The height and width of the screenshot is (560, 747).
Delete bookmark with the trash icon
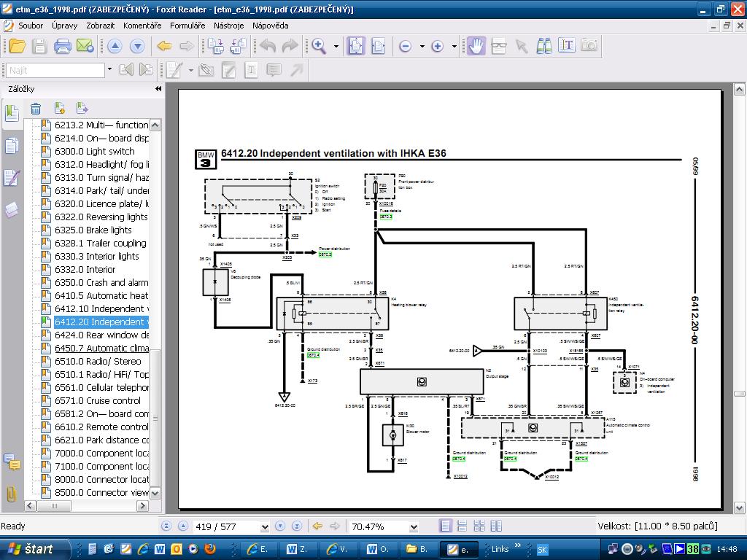[36, 109]
